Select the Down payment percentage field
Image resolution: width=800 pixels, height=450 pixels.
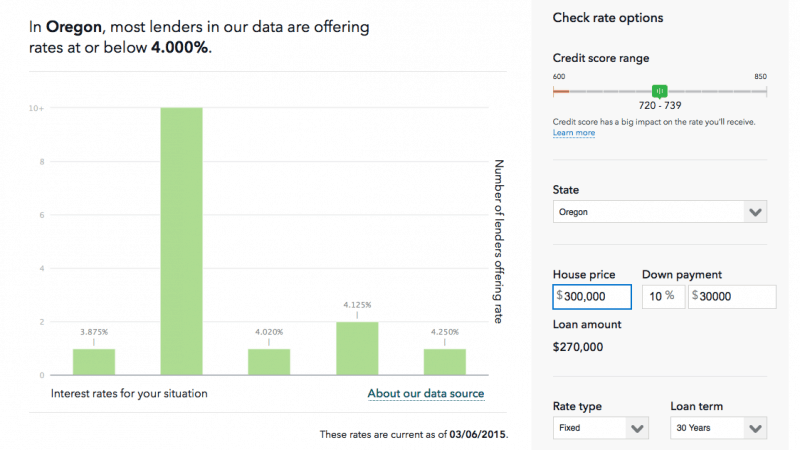[x=659, y=297]
